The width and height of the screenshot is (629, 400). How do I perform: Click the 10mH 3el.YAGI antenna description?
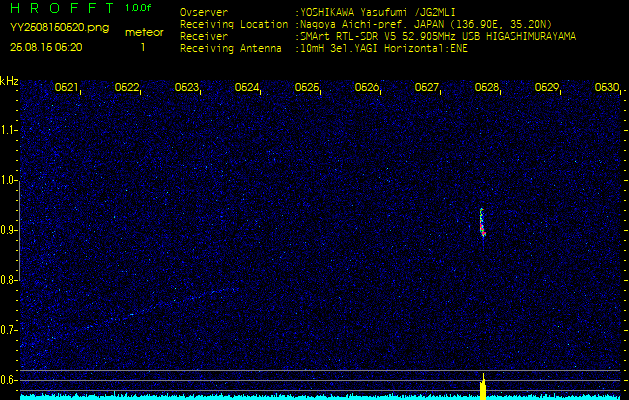(384, 49)
